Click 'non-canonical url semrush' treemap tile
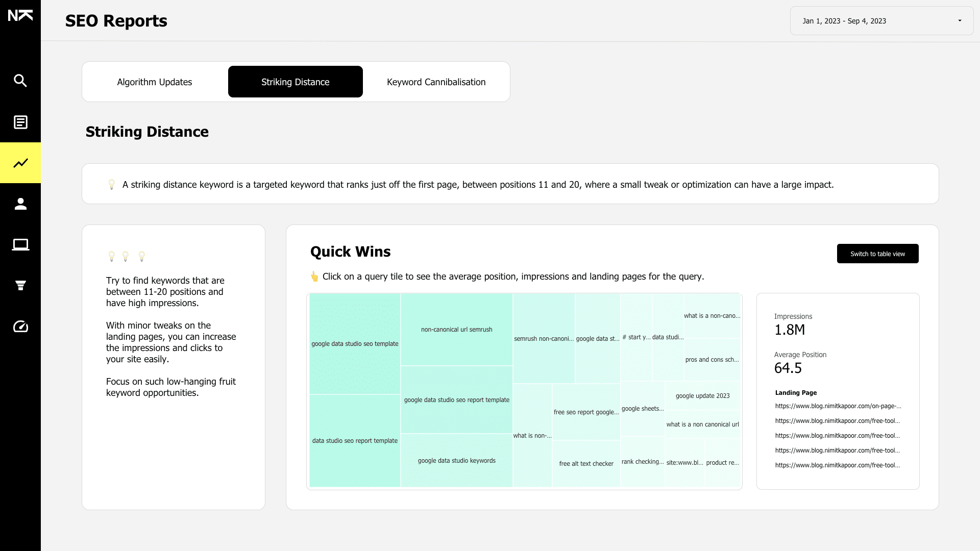The image size is (980, 551). coord(457,330)
